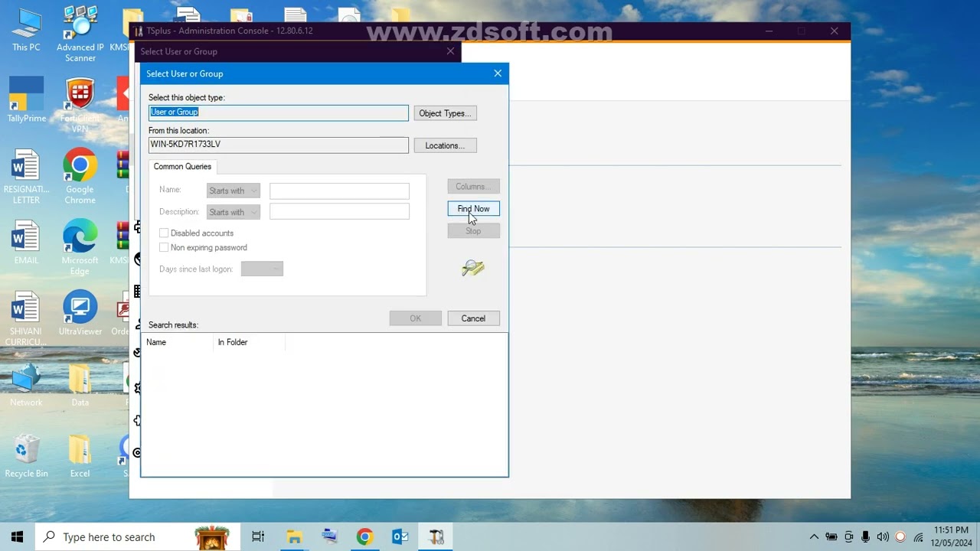Click the TSplus taskbar icon

point(436,536)
